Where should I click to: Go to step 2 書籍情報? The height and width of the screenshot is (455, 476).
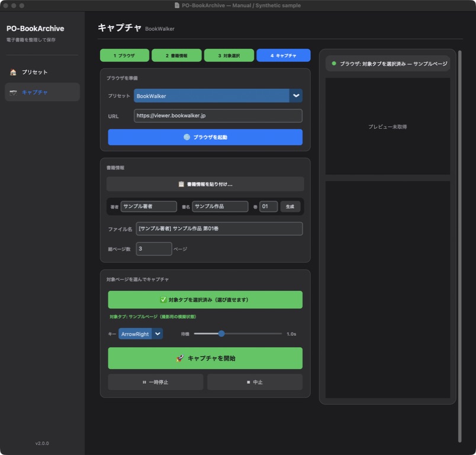176,56
